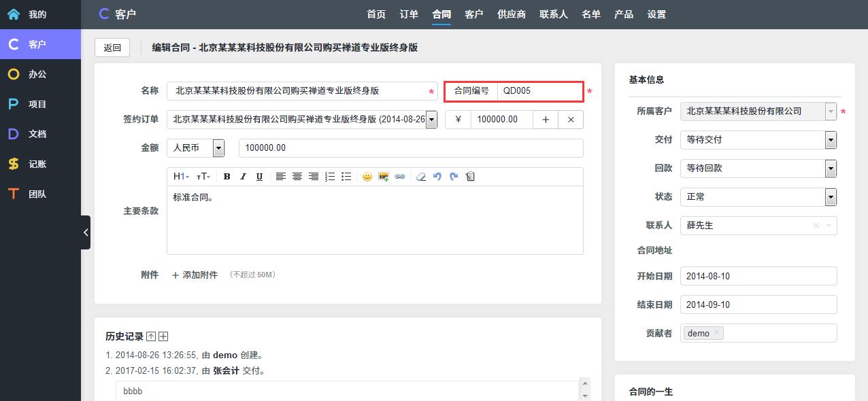The image size is (868, 401).
Task: Open the font size dropdown in the editor
Action: tap(203, 177)
